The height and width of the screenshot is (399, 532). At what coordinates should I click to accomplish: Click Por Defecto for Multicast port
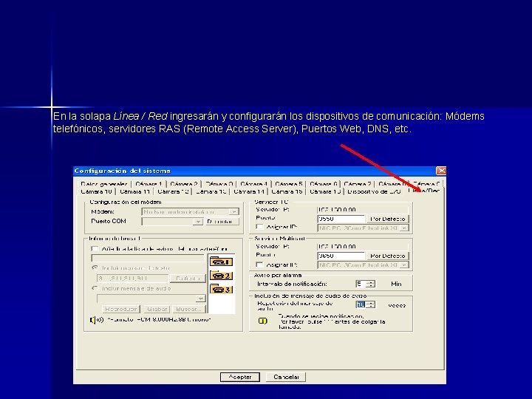click(387, 256)
